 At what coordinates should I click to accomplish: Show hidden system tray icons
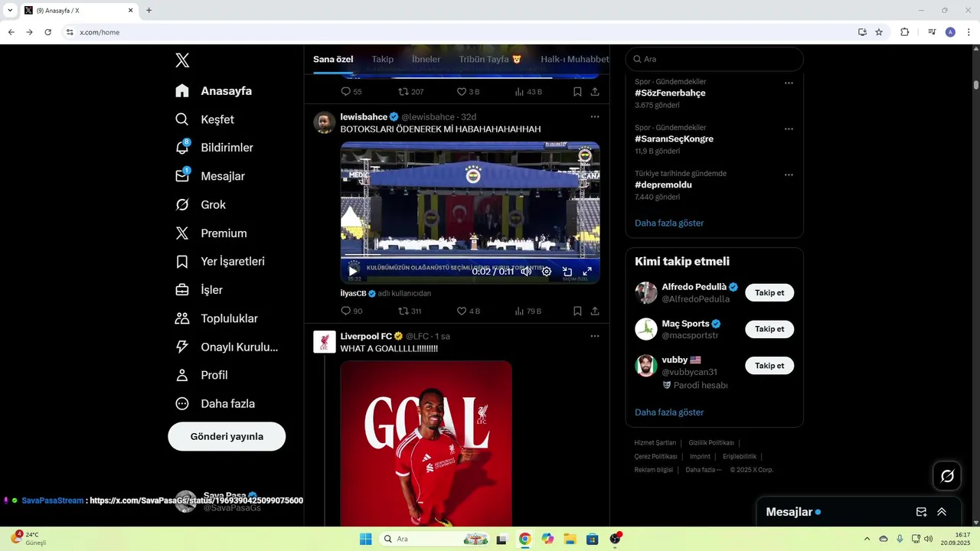867,539
